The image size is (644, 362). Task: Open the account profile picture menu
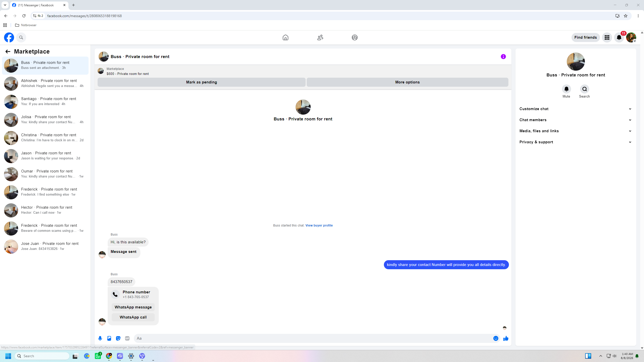pos(631,37)
